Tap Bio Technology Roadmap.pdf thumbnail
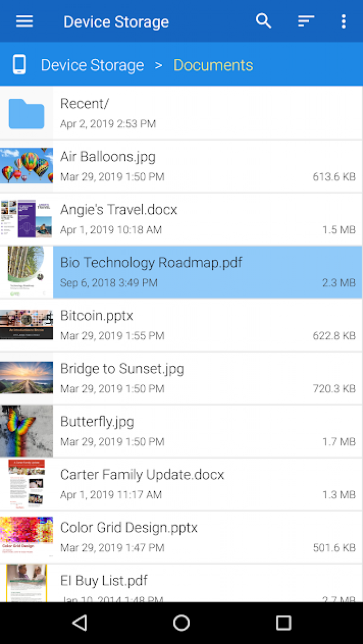 (26, 272)
